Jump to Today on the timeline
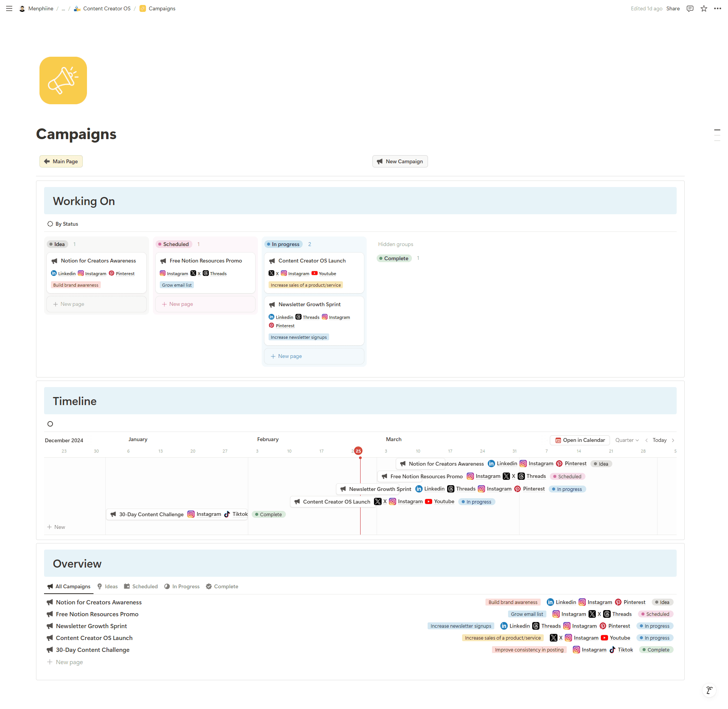The height and width of the screenshot is (709, 728). coord(659,440)
